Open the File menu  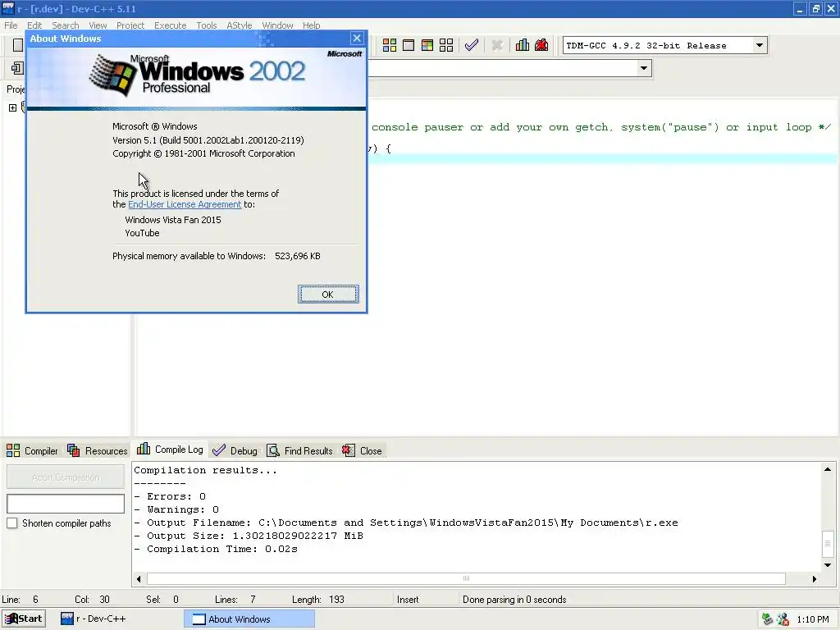11,25
